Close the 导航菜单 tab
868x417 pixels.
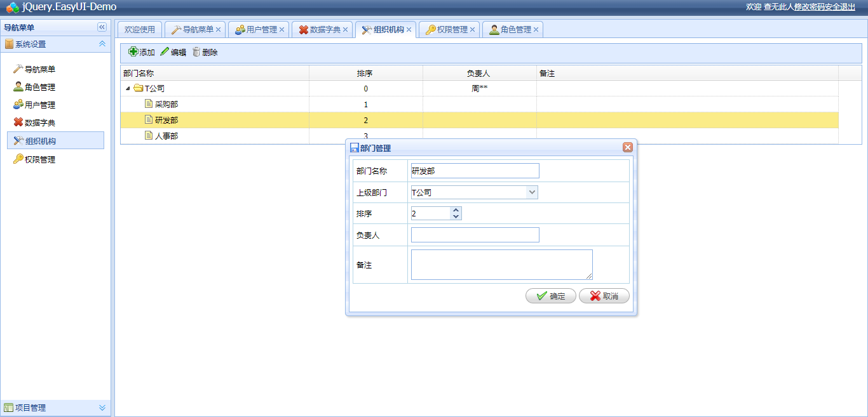(x=218, y=30)
